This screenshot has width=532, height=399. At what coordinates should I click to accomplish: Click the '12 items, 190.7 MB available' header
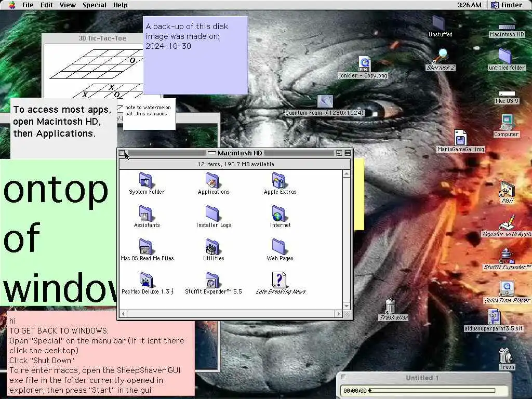pyautogui.click(x=236, y=164)
